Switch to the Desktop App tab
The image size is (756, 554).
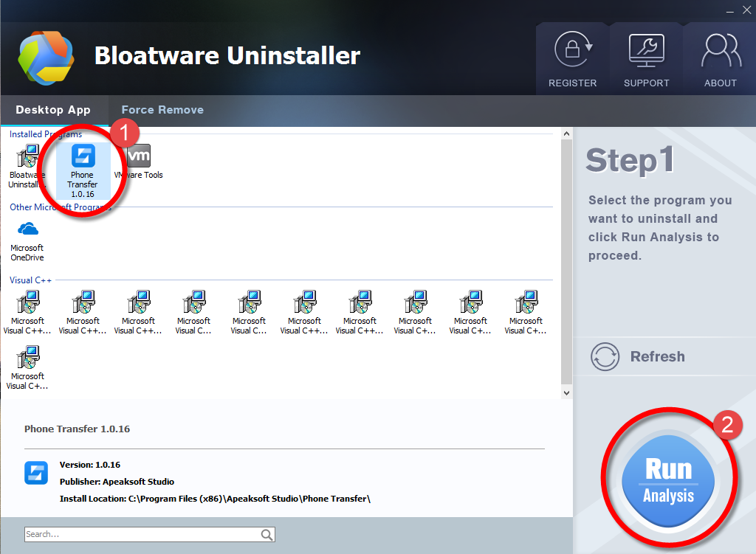(53, 110)
